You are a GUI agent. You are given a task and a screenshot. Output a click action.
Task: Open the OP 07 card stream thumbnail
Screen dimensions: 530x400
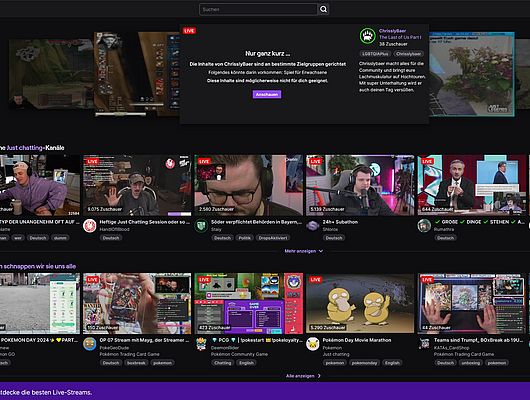[137, 303]
